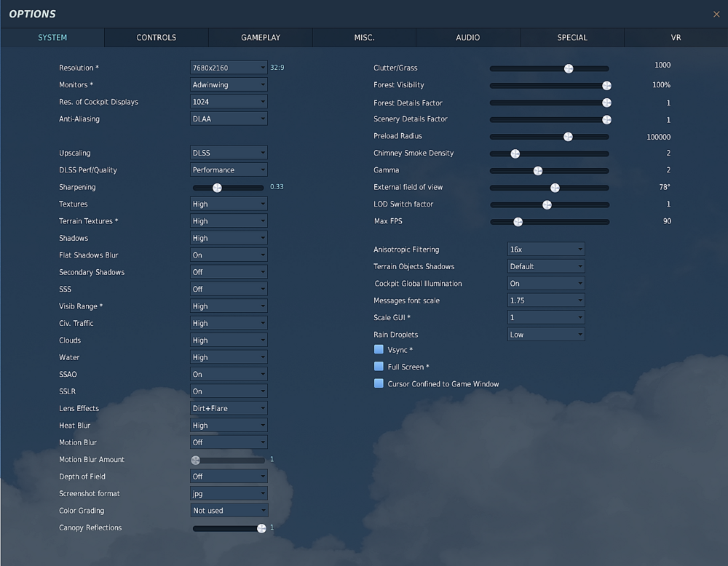The width and height of the screenshot is (728, 566).
Task: Toggle the Vsync checkbox
Action: 379,349
